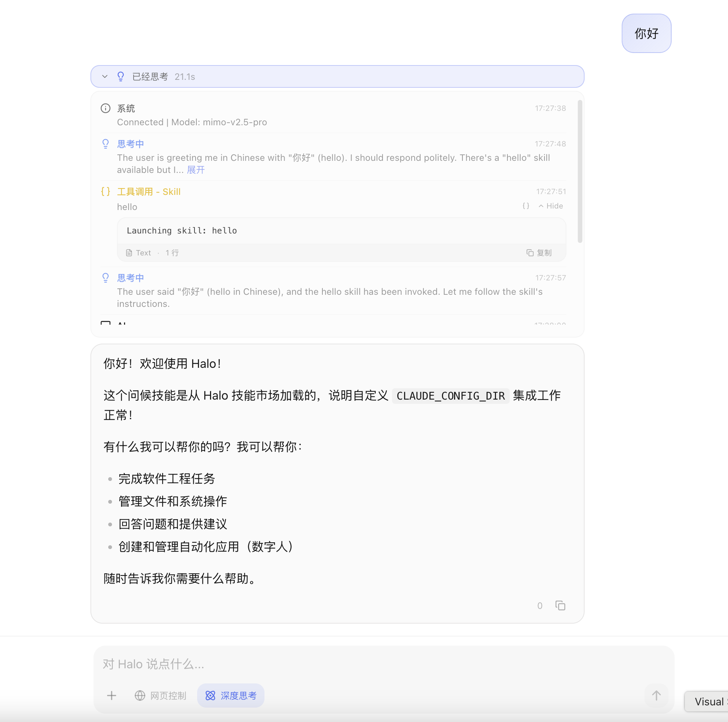Click 管理文件和系统操作 bullet item

[x=173, y=501]
